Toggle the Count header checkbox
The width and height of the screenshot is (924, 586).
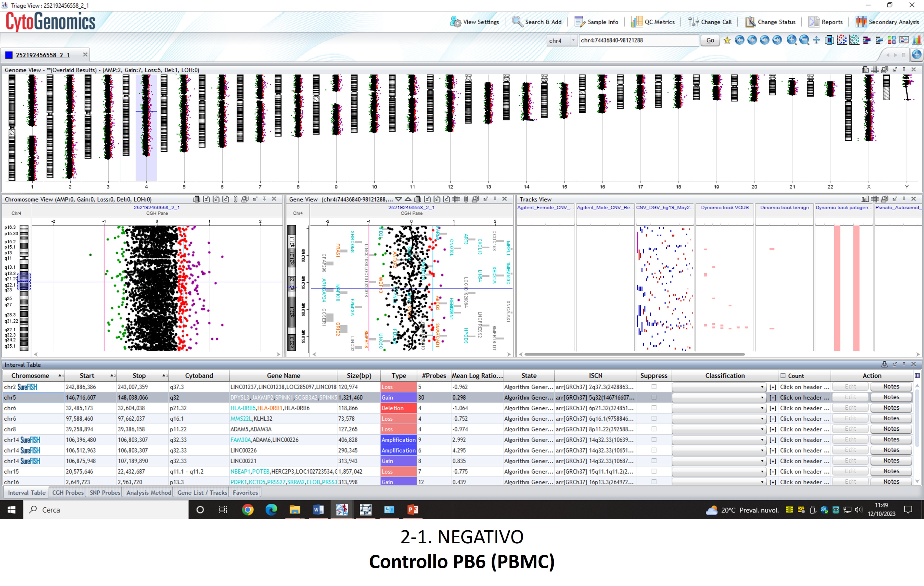[783, 376]
